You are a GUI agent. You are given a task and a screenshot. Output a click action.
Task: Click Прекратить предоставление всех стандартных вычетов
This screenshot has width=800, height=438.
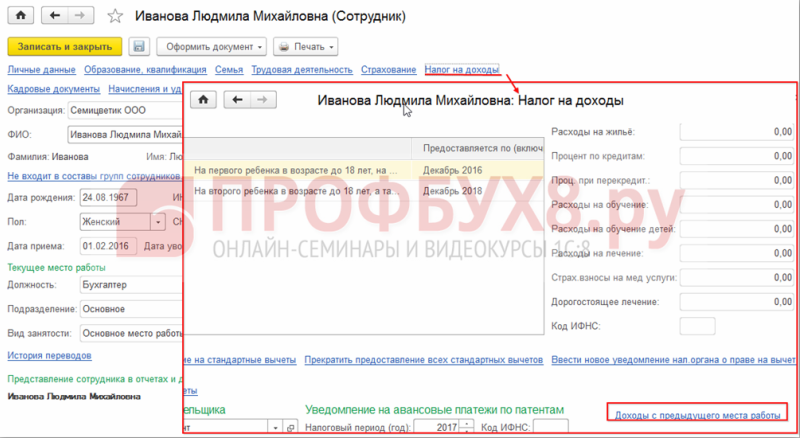tap(423, 359)
